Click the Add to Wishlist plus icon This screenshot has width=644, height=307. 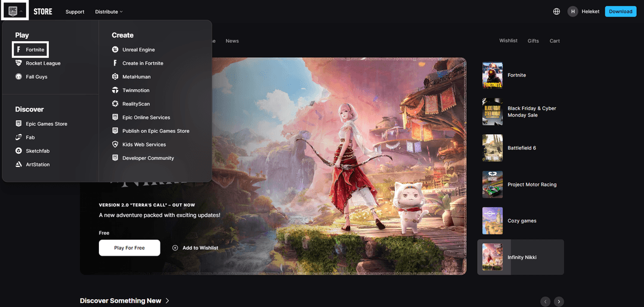[x=175, y=248]
